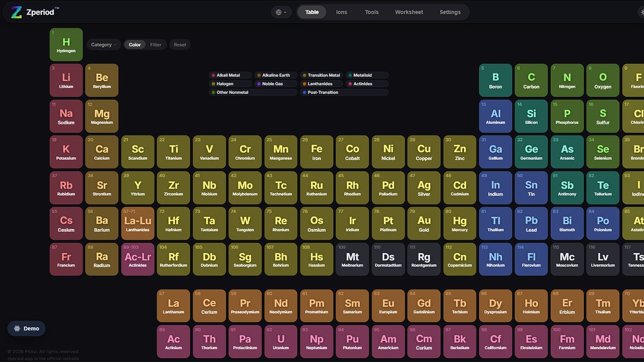This screenshot has height=362, width=644.
Task: Click the Boron element tile
Action: tap(495, 80)
